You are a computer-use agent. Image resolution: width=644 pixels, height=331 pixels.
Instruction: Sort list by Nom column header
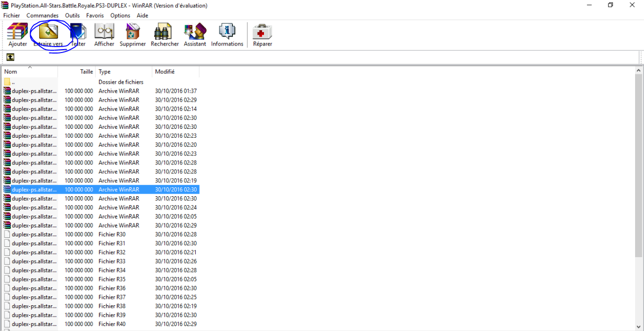30,72
